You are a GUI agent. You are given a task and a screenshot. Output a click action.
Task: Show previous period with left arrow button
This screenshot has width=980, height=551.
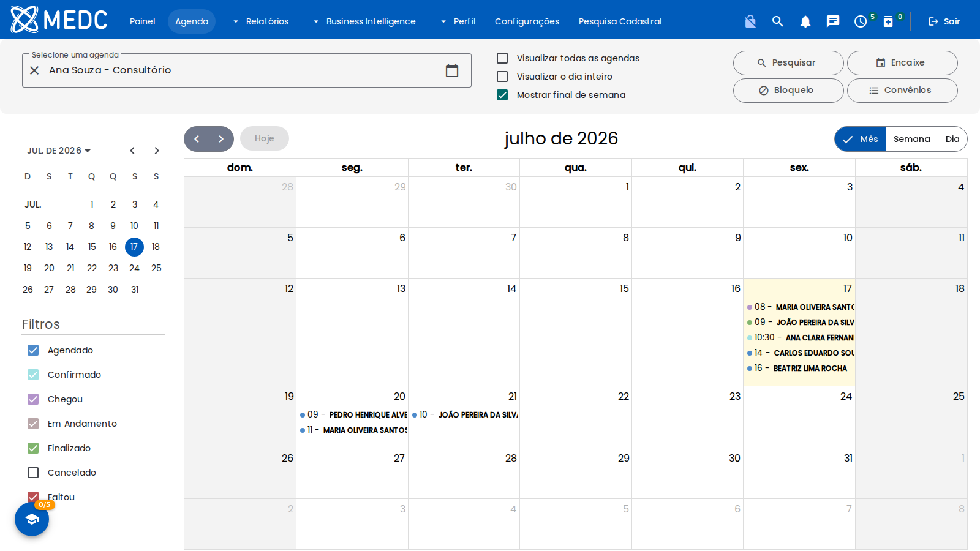coord(197,139)
